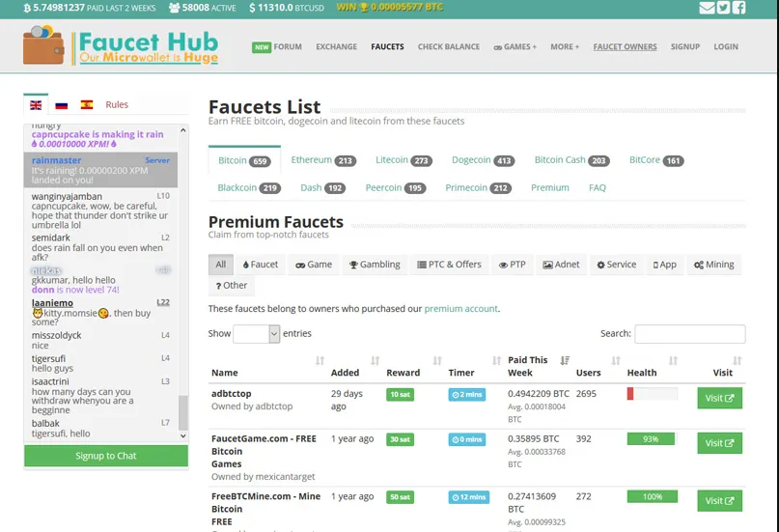Screen dimensions: 779x532
Task: Filter premium faucets by App
Action: coord(665,265)
